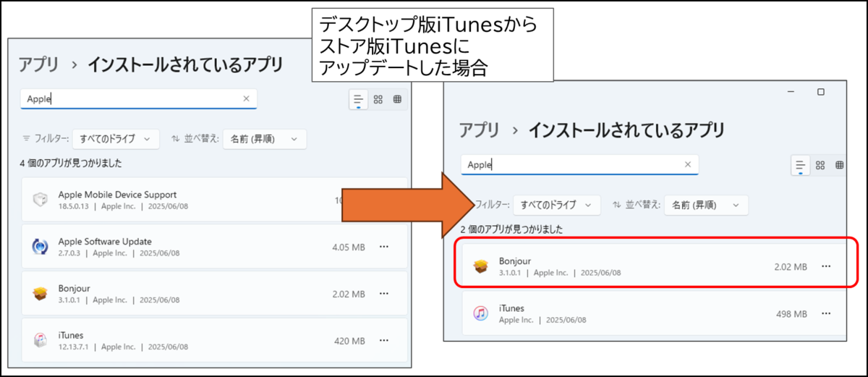Select Apple Software Update entry name
This screenshot has height=377, width=868.
coord(105,241)
